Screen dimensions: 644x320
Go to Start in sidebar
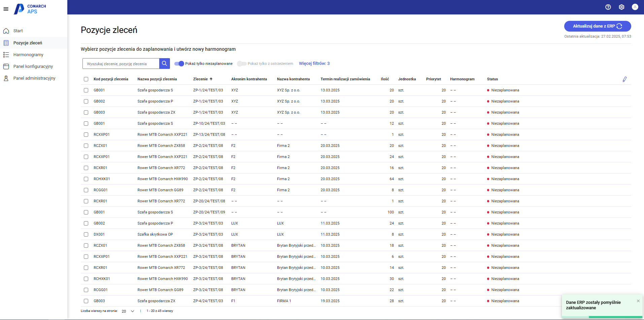[x=18, y=31]
